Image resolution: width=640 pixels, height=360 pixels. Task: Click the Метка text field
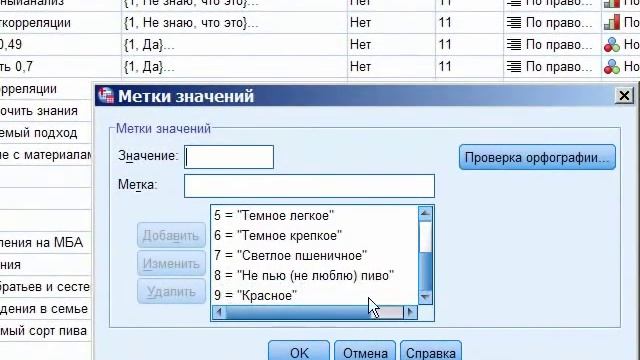309,186
